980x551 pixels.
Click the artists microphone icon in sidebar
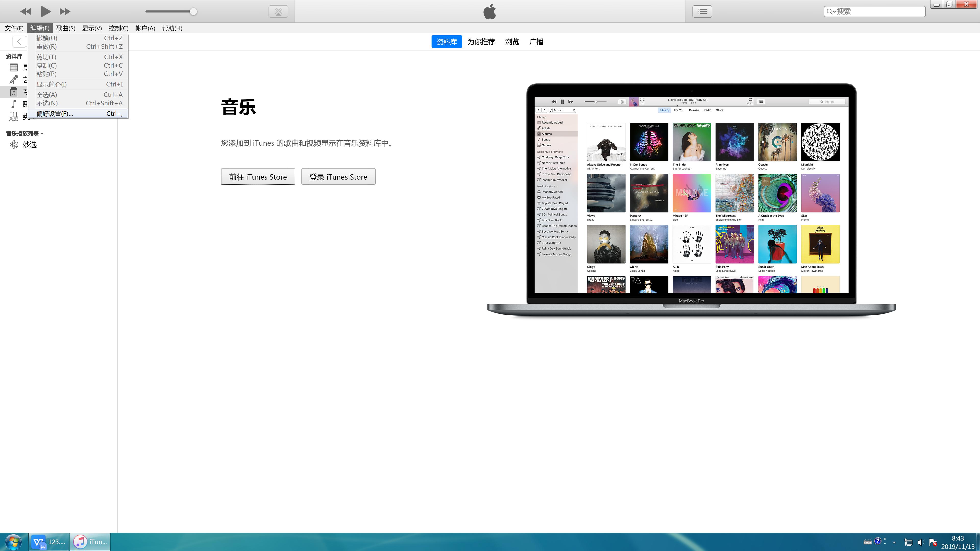pyautogui.click(x=14, y=80)
